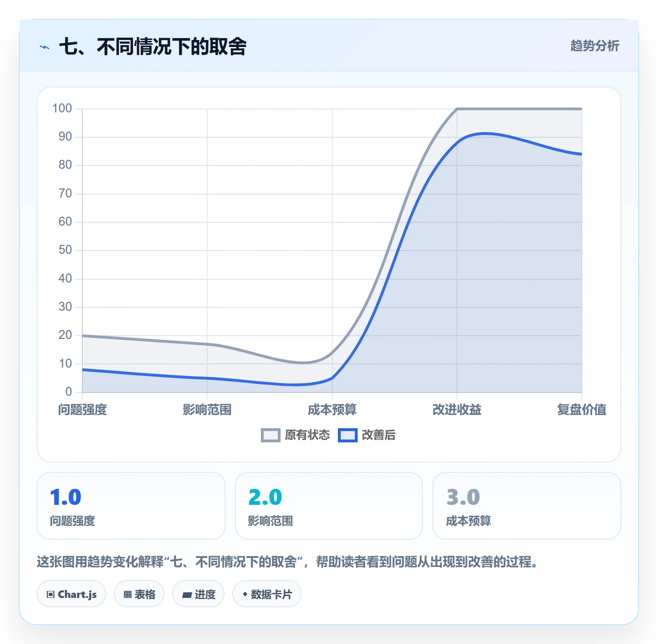The width and height of the screenshot is (658, 644).
Task: Click the lightning icon beside the header title
Action: [x=45, y=47]
